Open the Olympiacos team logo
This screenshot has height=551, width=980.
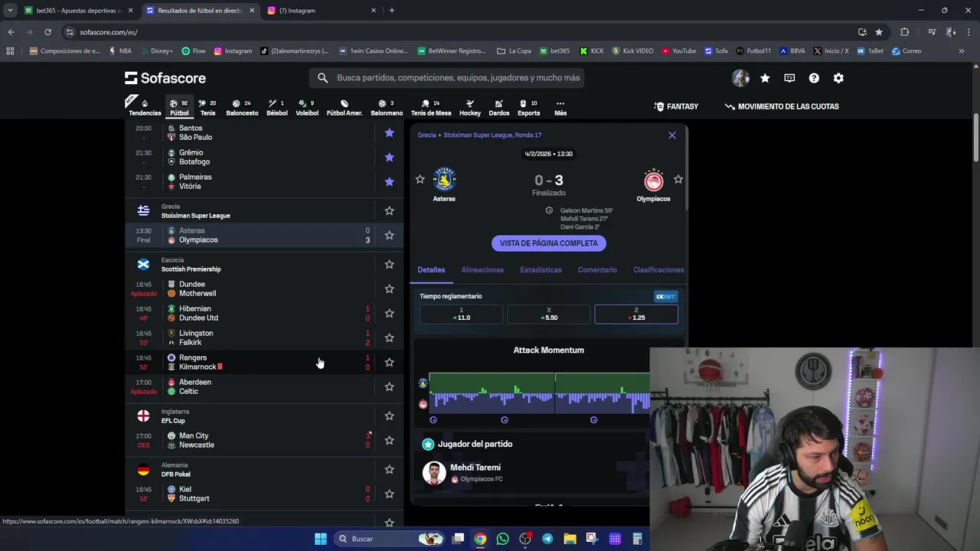coord(653,181)
